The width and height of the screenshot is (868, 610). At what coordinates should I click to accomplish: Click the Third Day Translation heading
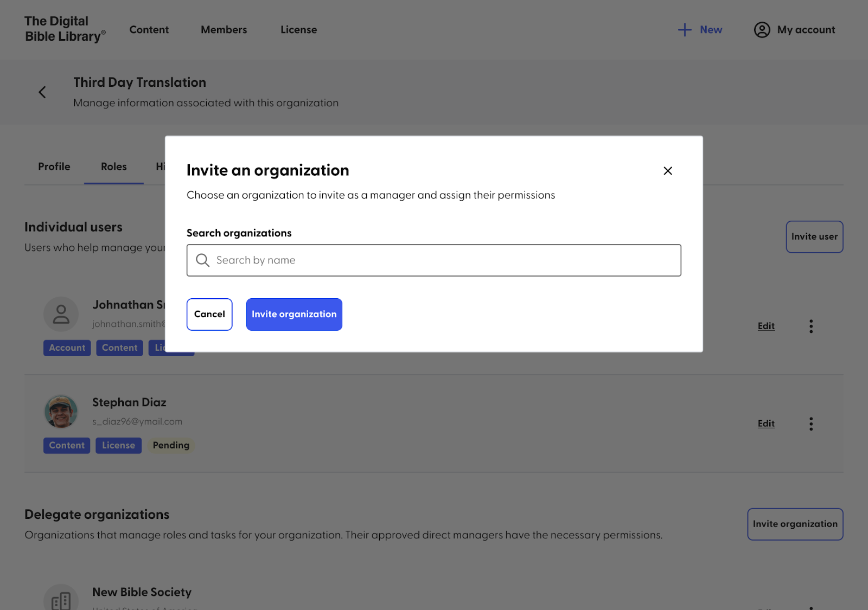[x=140, y=82]
